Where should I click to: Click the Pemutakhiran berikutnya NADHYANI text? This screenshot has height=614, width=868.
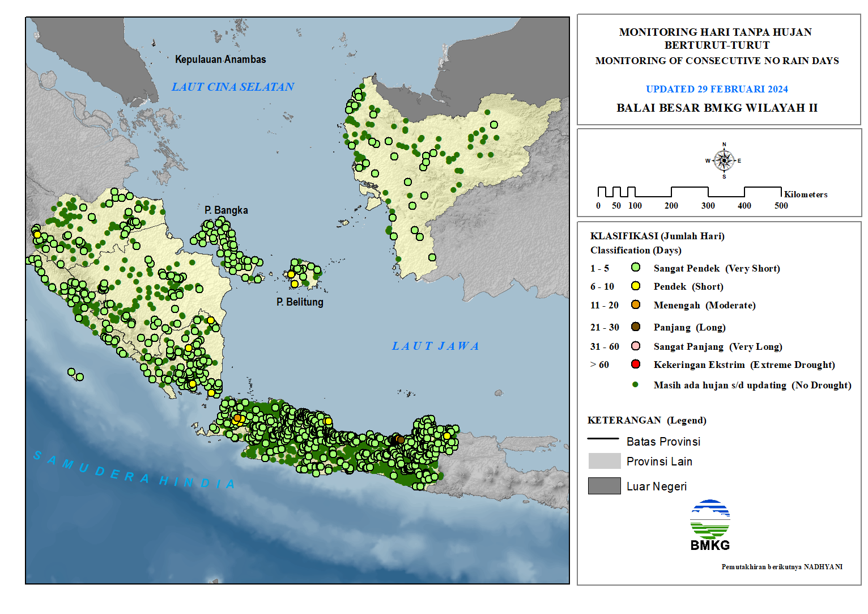[782, 566]
